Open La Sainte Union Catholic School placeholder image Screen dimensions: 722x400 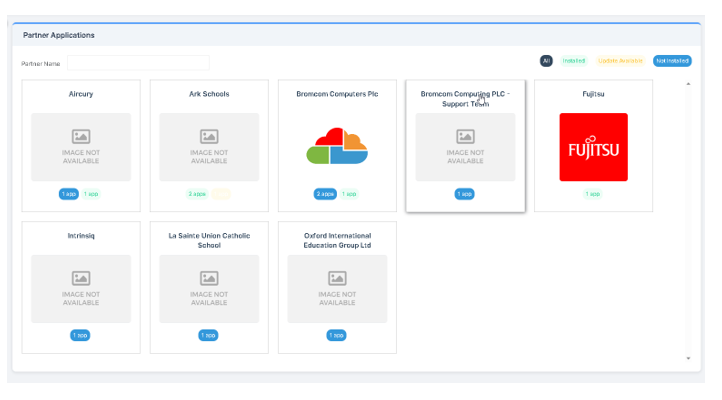tap(209, 289)
